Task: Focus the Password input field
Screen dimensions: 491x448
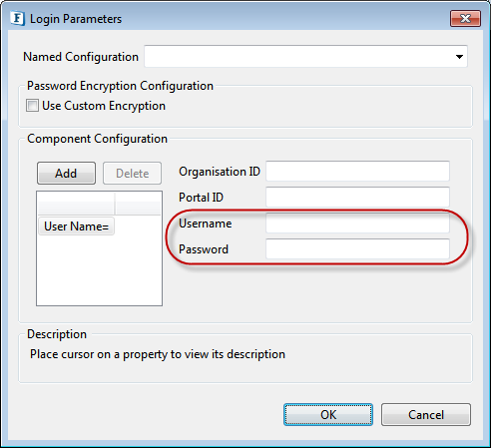Action: [x=358, y=248]
